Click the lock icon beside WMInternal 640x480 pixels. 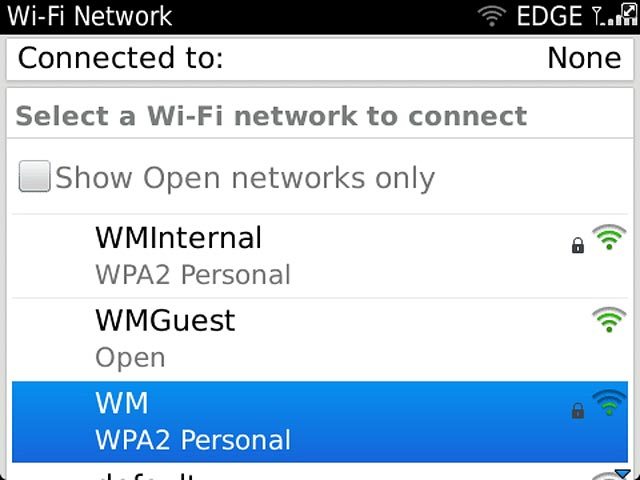pyautogui.click(x=578, y=245)
